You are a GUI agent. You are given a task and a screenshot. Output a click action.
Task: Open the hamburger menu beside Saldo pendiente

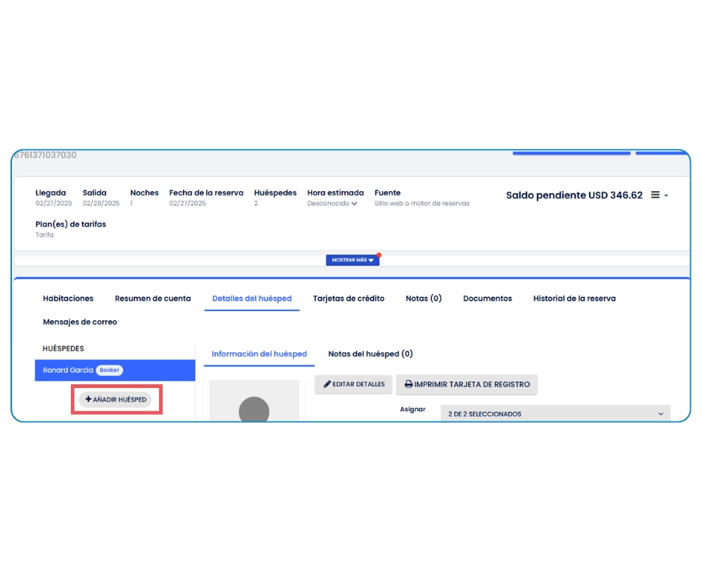[656, 195]
